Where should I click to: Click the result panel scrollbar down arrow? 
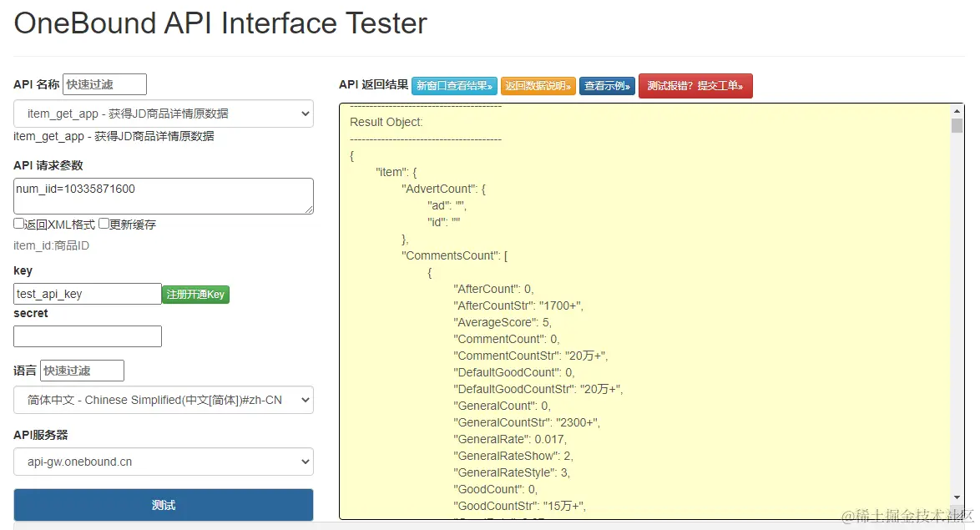coord(957,512)
